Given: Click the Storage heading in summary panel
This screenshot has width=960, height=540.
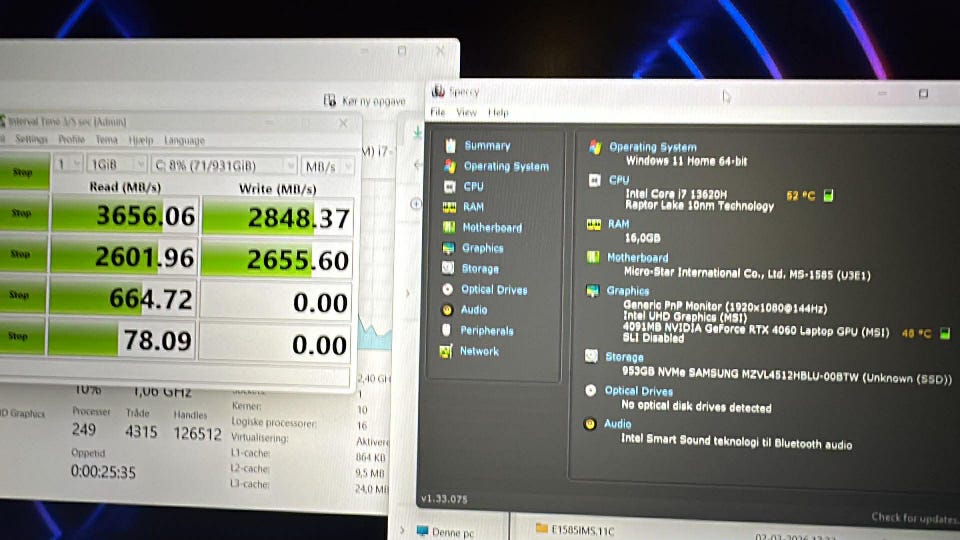Looking at the screenshot, I should tap(624, 357).
